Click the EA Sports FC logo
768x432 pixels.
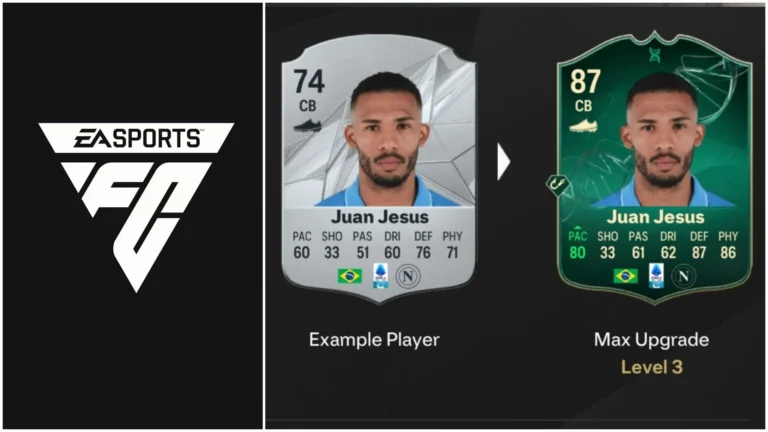pos(136,206)
